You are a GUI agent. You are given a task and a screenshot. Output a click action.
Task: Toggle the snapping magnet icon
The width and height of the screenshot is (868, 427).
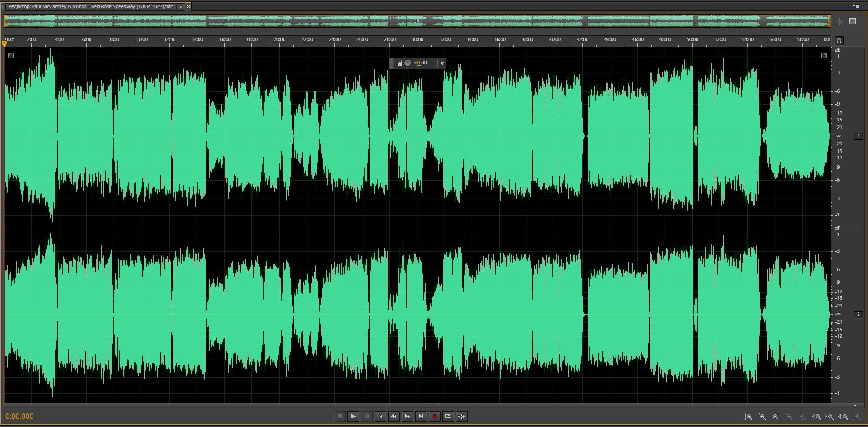(839, 41)
